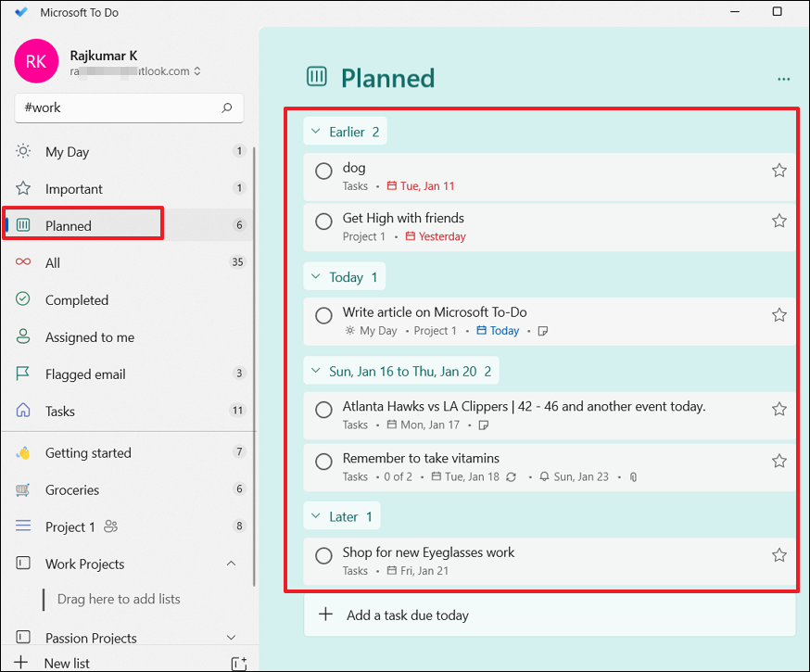The height and width of the screenshot is (672, 810).
Task: Open the Flagged email list
Action: (128, 374)
